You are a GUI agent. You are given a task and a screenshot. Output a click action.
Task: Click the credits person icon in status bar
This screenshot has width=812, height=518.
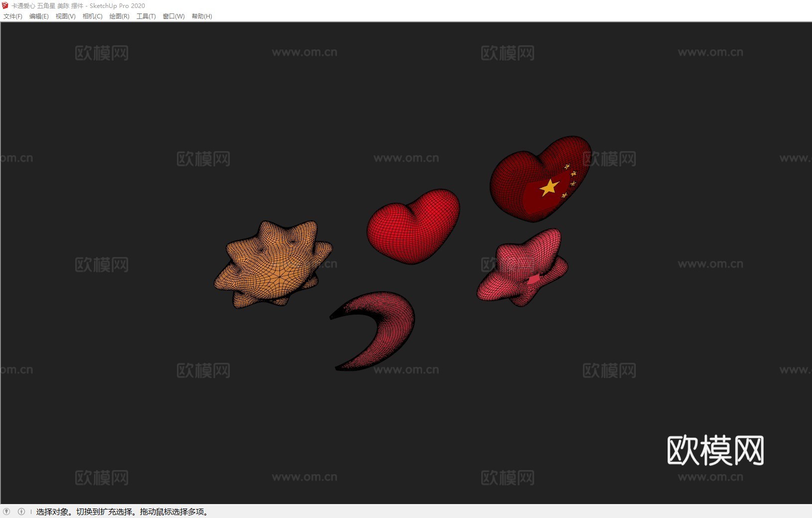(x=21, y=512)
